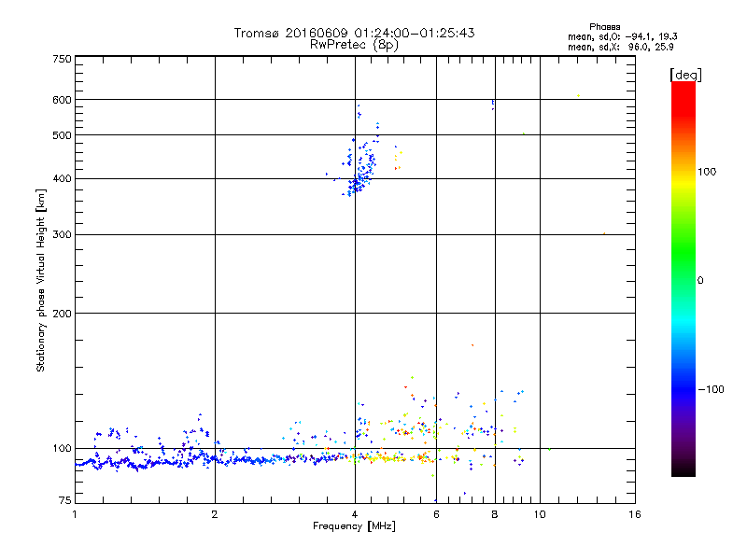This screenshot has width=747, height=560.
Task: Click the y-axis tick label '750'
Action: [x=63, y=59]
